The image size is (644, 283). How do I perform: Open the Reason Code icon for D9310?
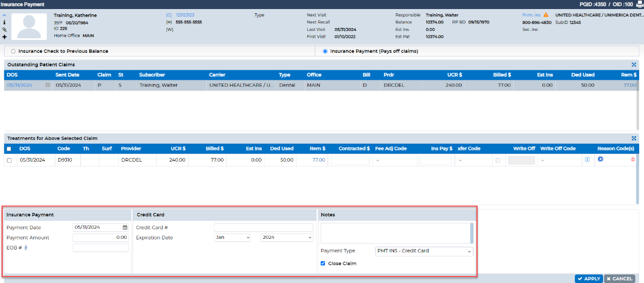(600, 159)
